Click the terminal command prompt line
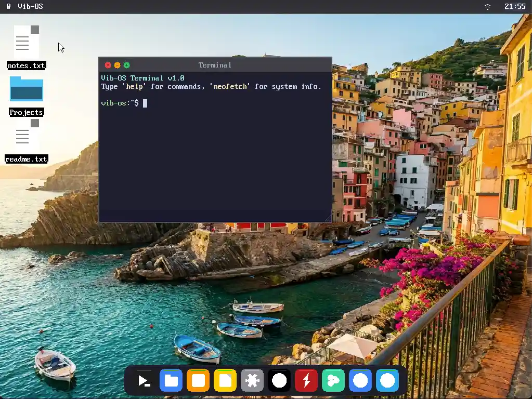This screenshot has width=532, height=399. (122, 103)
